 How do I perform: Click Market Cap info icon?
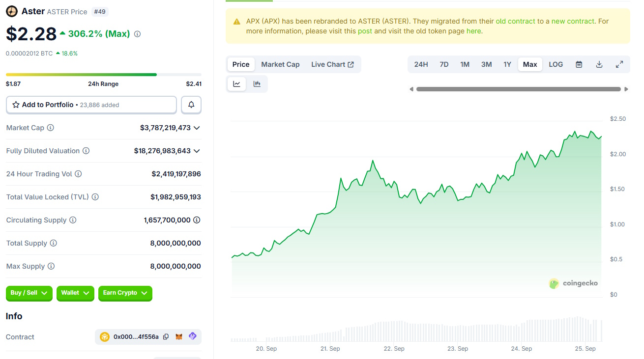click(50, 128)
